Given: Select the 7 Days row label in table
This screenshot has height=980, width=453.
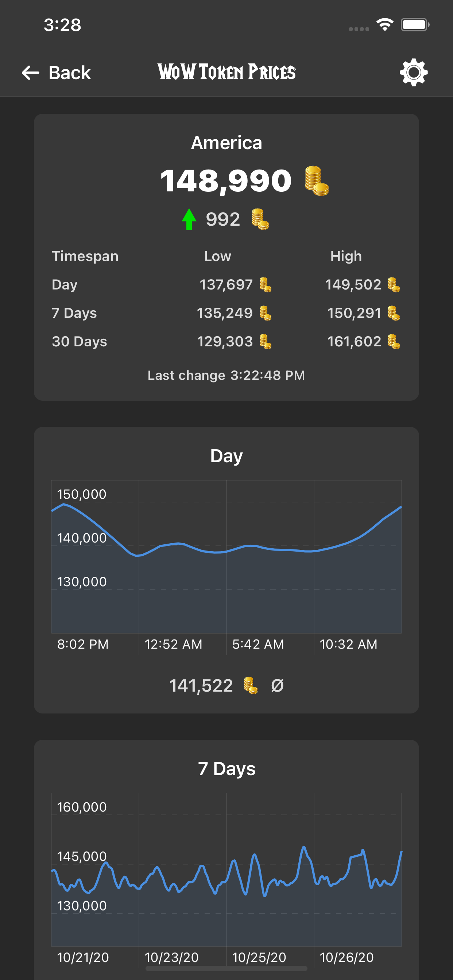Looking at the screenshot, I should (x=75, y=313).
